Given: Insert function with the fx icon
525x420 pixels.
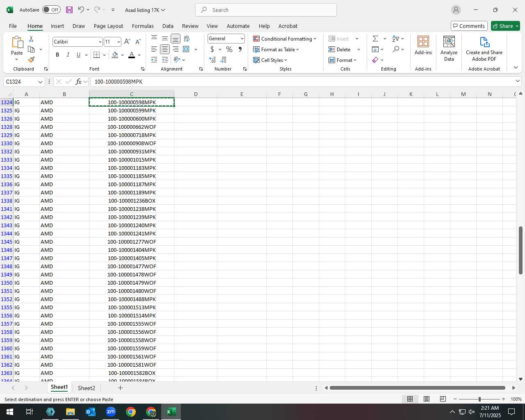Looking at the screenshot, I should (79, 82).
